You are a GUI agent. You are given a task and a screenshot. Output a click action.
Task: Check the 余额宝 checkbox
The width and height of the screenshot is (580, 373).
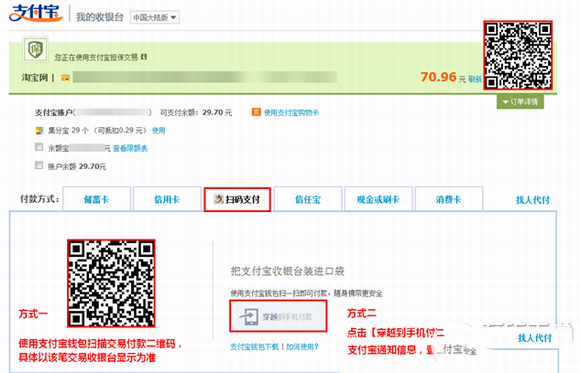[x=39, y=147]
